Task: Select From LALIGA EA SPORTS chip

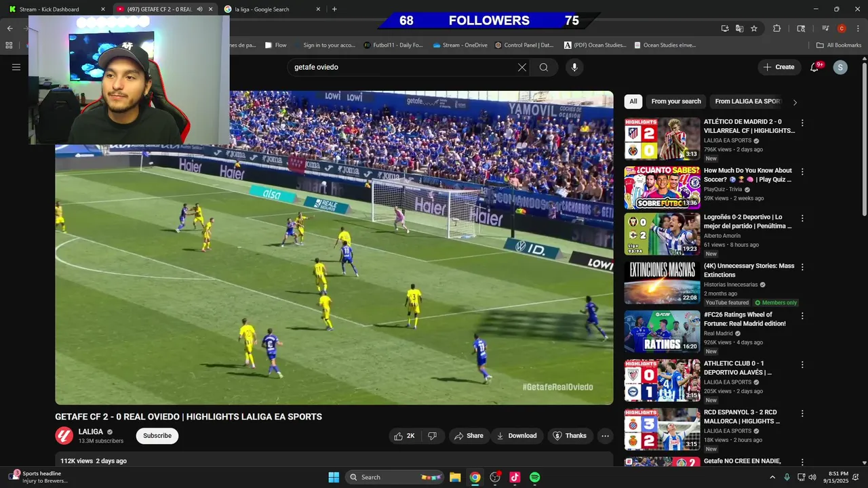Action: click(748, 102)
